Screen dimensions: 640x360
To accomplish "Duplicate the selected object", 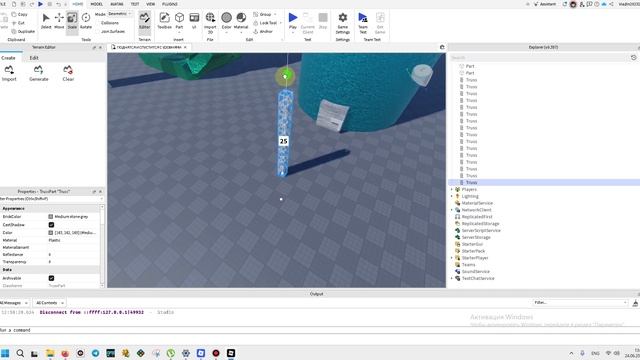I will [23, 31].
